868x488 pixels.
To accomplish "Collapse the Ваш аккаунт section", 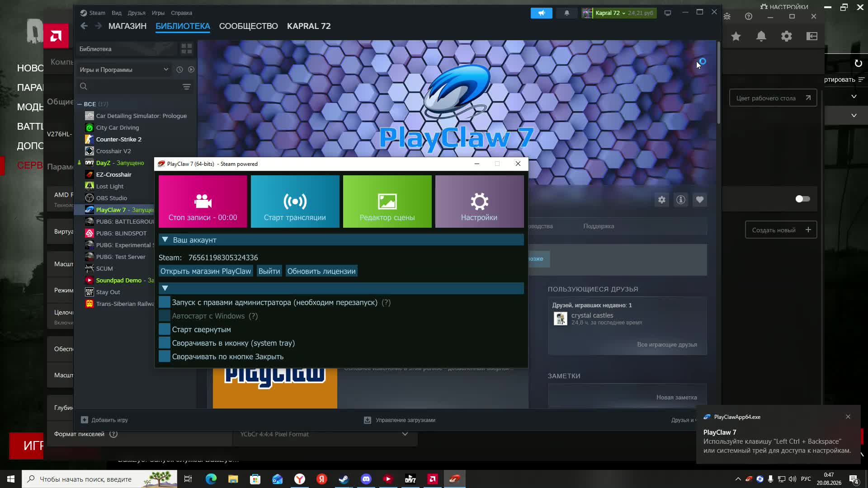I will 165,240.
